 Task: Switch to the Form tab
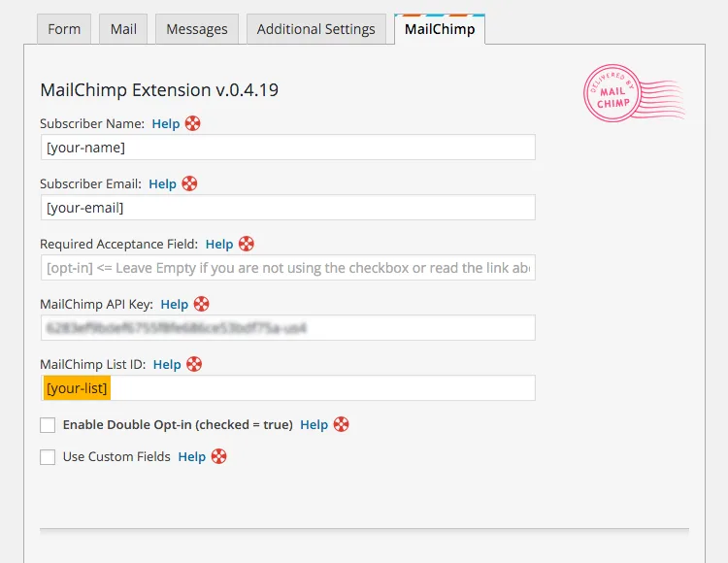[x=64, y=29]
